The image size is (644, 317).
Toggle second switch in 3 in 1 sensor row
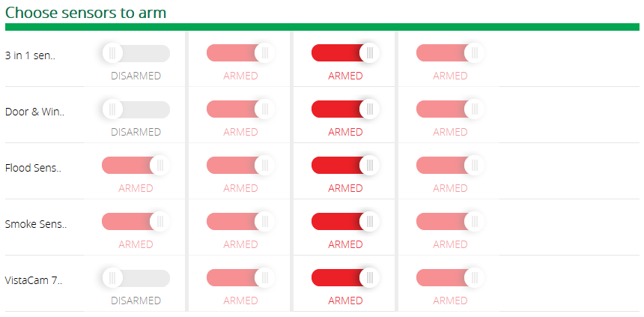click(x=240, y=53)
